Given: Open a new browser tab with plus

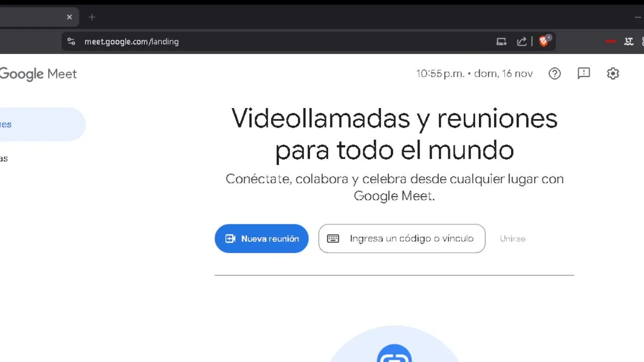Looking at the screenshot, I should pos(92,17).
